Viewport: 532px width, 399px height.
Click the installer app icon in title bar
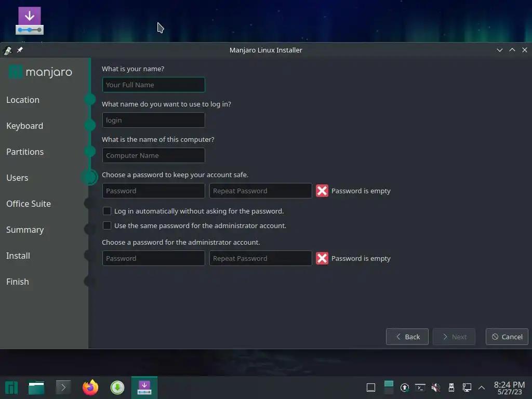click(x=8, y=50)
